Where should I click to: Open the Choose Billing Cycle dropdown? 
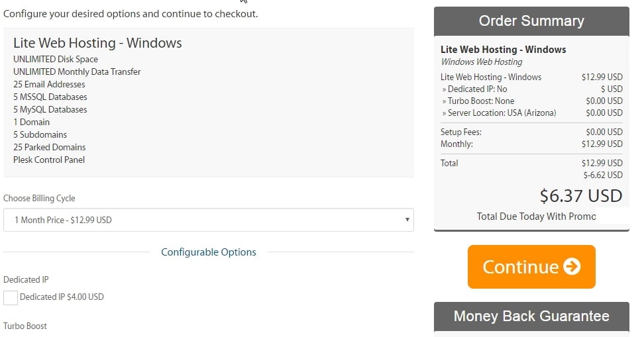click(x=208, y=220)
